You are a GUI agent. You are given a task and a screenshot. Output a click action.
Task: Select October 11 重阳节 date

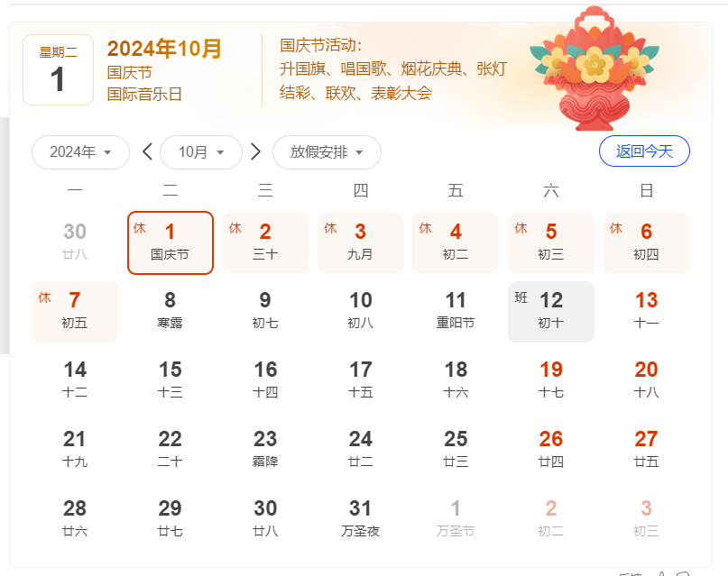(456, 312)
